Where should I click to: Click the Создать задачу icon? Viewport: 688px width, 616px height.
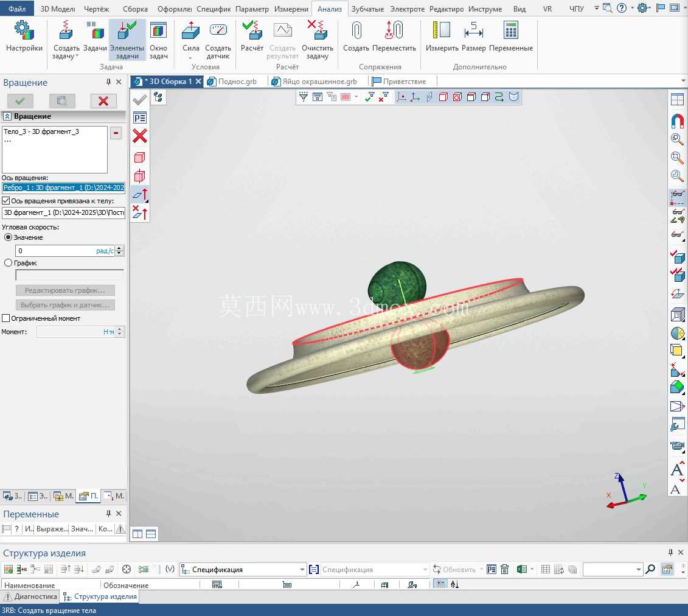tap(66, 30)
